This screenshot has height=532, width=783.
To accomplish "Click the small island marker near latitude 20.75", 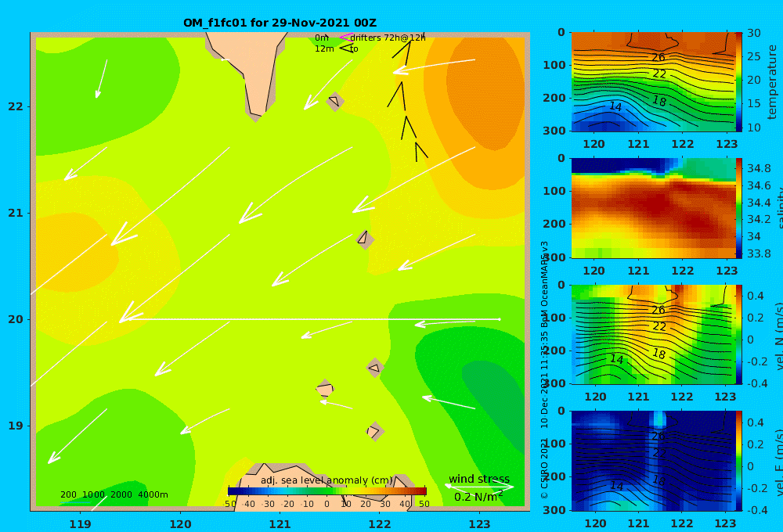I will point(365,239).
